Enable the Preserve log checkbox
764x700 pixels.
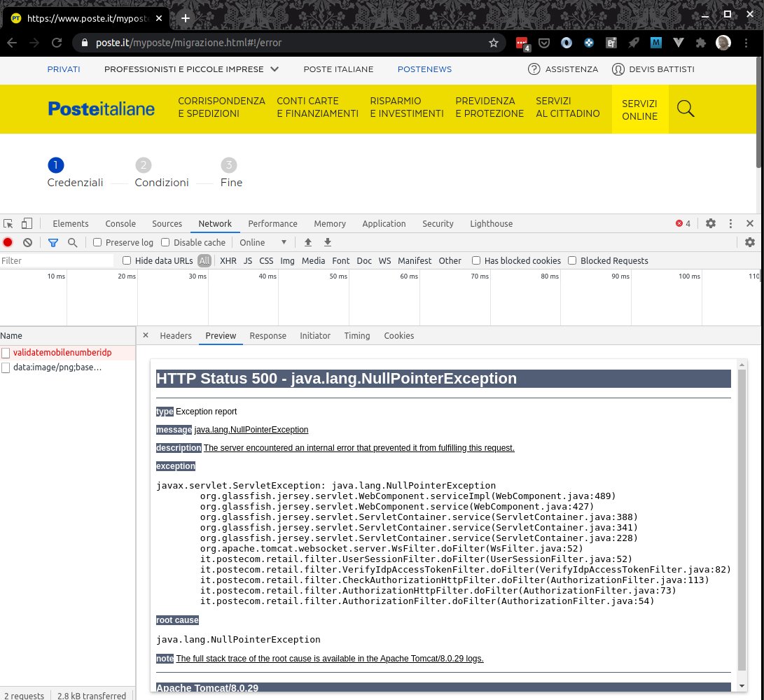click(x=97, y=242)
